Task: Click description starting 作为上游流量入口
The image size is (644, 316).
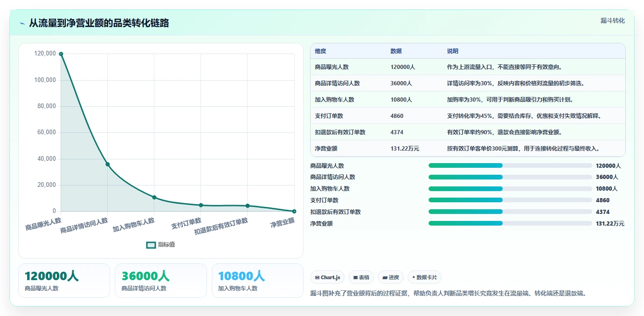Action: coord(505,67)
